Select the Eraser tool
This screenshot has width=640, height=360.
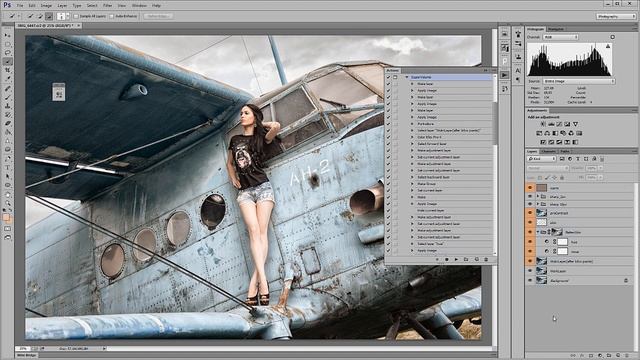click(8, 123)
